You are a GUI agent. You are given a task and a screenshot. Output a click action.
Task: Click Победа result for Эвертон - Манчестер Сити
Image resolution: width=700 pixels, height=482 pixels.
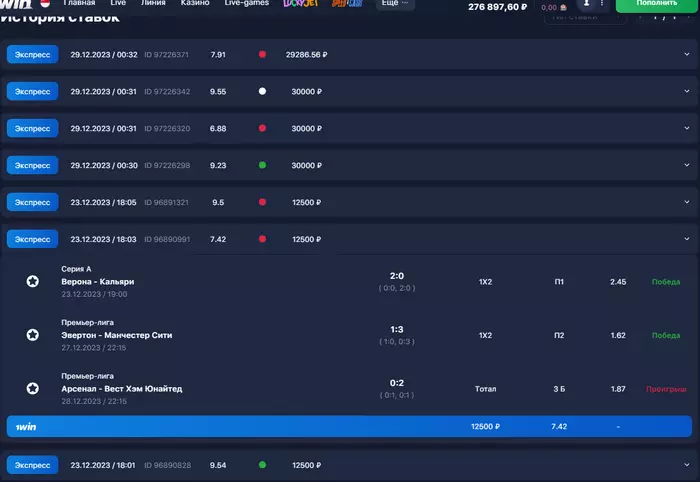pos(666,336)
